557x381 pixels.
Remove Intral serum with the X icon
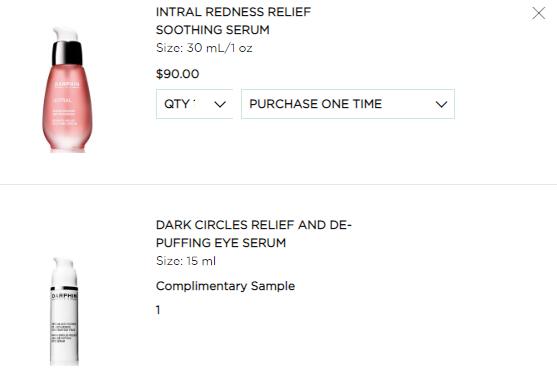(x=539, y=13)
